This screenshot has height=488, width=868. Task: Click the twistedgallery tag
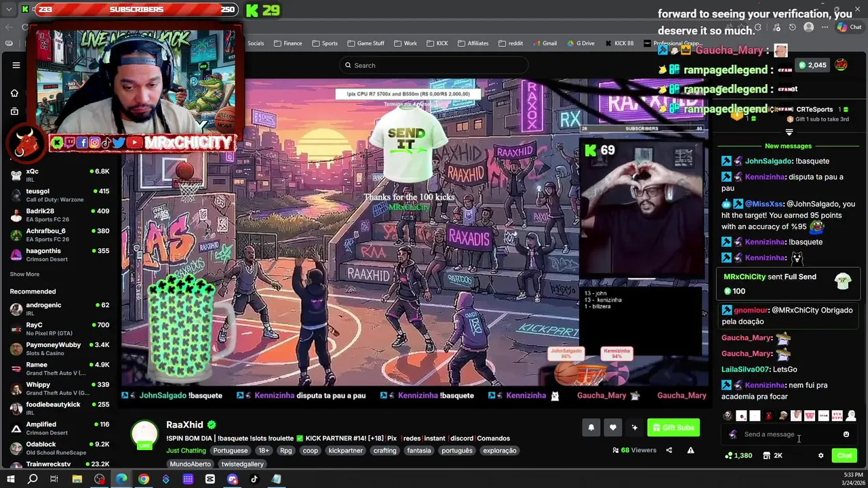243,464
